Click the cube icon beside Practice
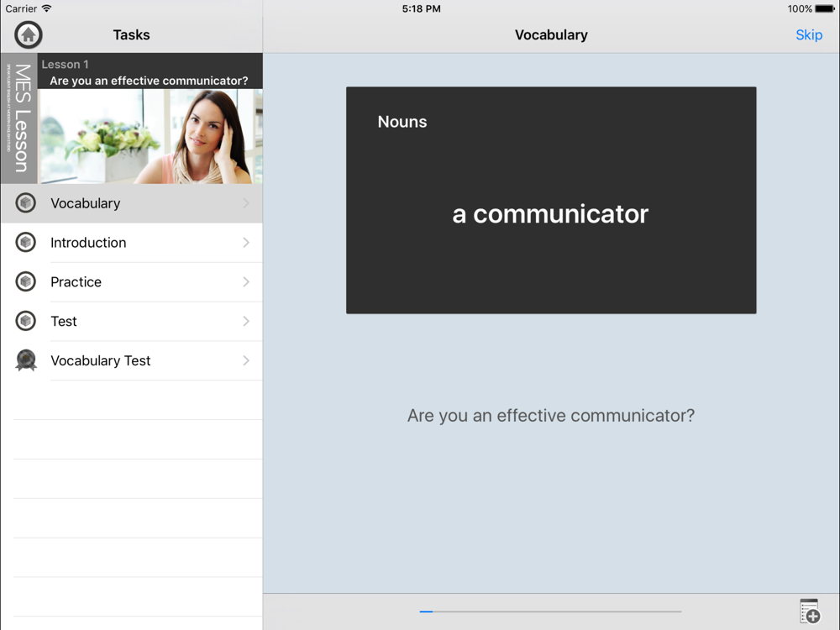This screenshot has width=840, height=630. (26, 281)
